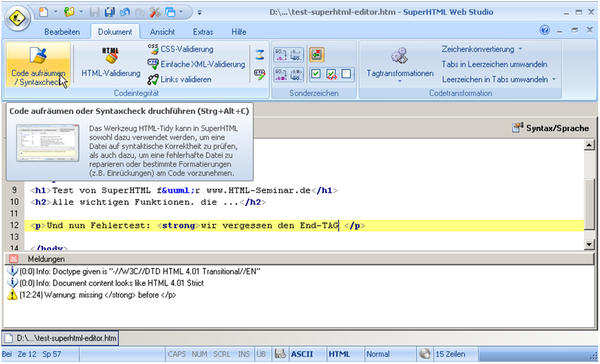600x364 pixels.
Task: Toggle the empty box in Sonderzeichen
Action: pyautogui.click(x=346, y=74)
